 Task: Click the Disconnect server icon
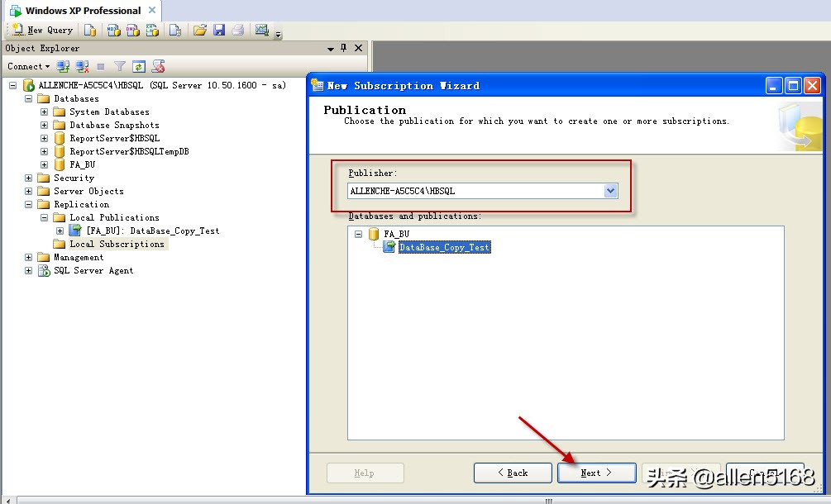(x=82, y=67)
